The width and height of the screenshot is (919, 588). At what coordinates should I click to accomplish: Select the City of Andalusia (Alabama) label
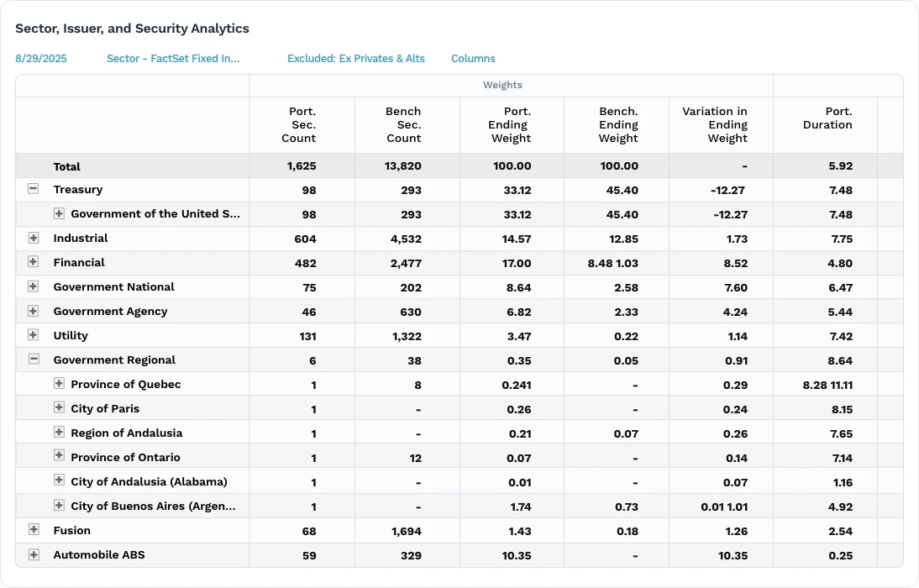coord(149,481)
